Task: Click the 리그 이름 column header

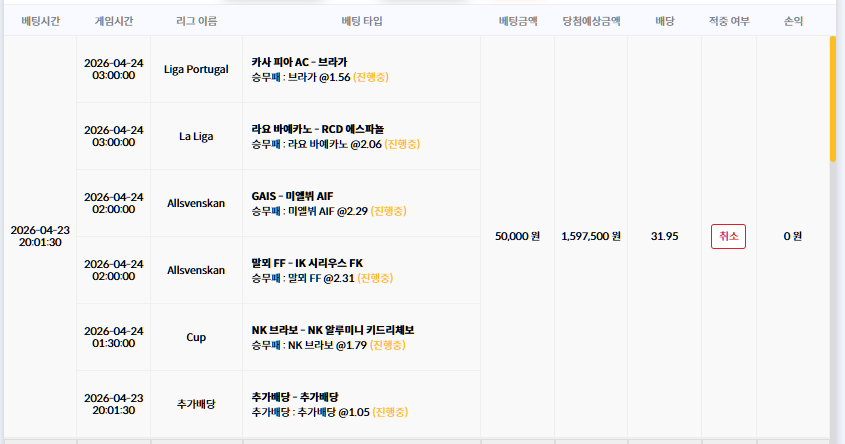Action: tap(196, 21)
